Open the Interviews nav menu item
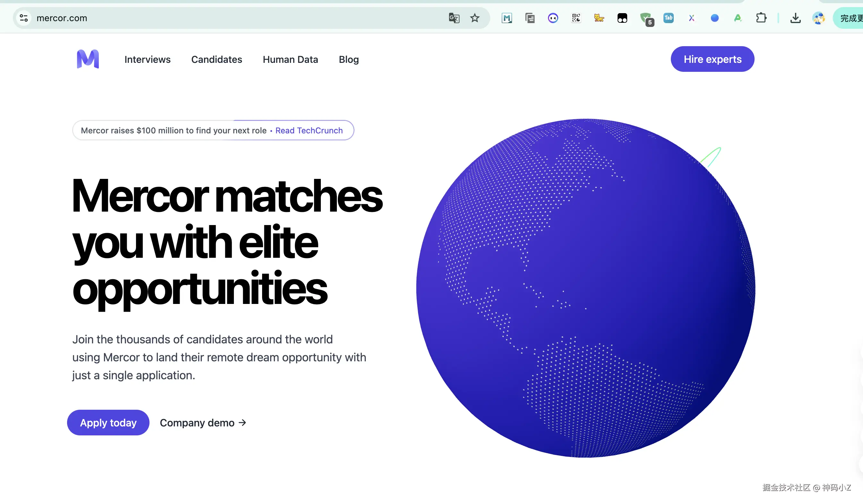Viewport: 863px width, 504px height. point(147,59)
